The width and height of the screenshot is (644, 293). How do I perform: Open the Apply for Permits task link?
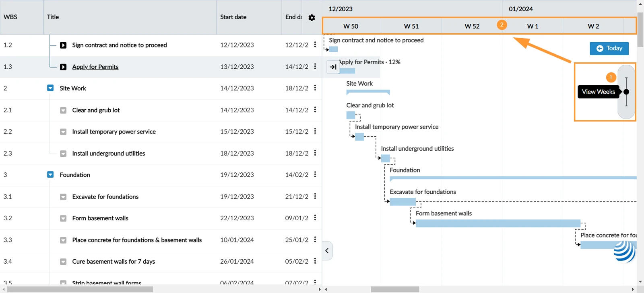[95, 67]
